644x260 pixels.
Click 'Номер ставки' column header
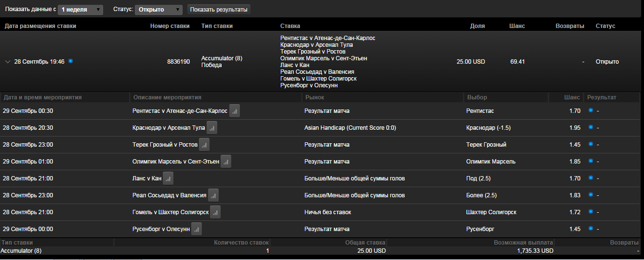click(x=170, y=26)
